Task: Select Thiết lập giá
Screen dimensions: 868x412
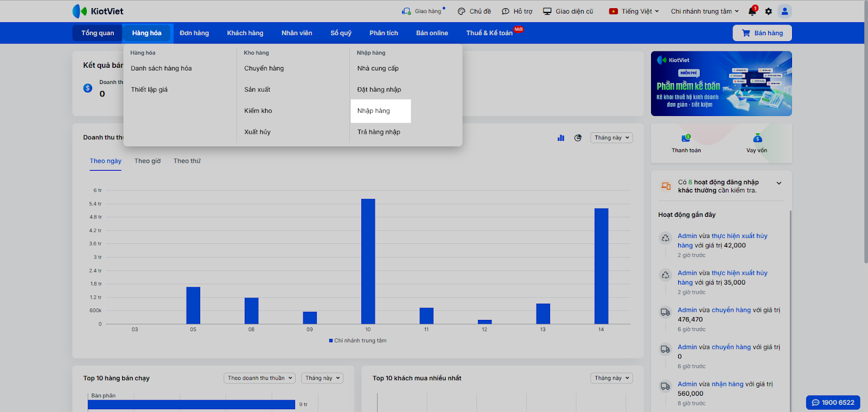Action: (149, 89)
